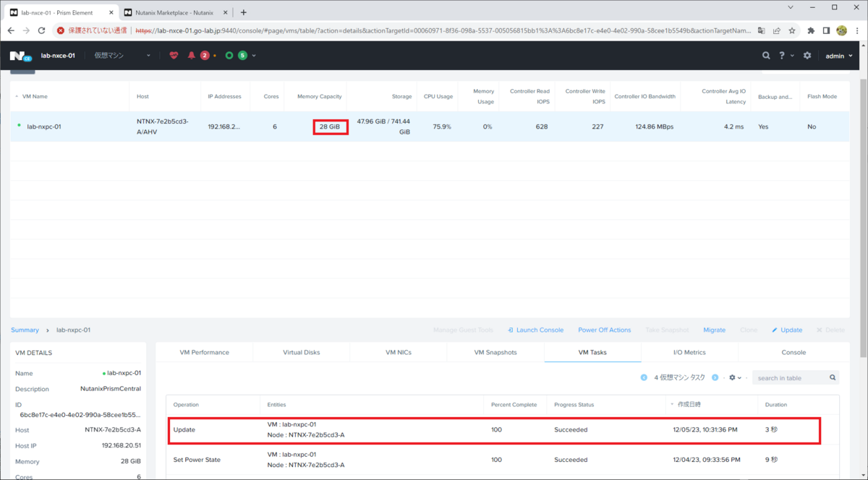The width and height of the screenshot is (868, 480).
Task: Switch to I/O Metrics tab
Action: (x=689, y=352)
